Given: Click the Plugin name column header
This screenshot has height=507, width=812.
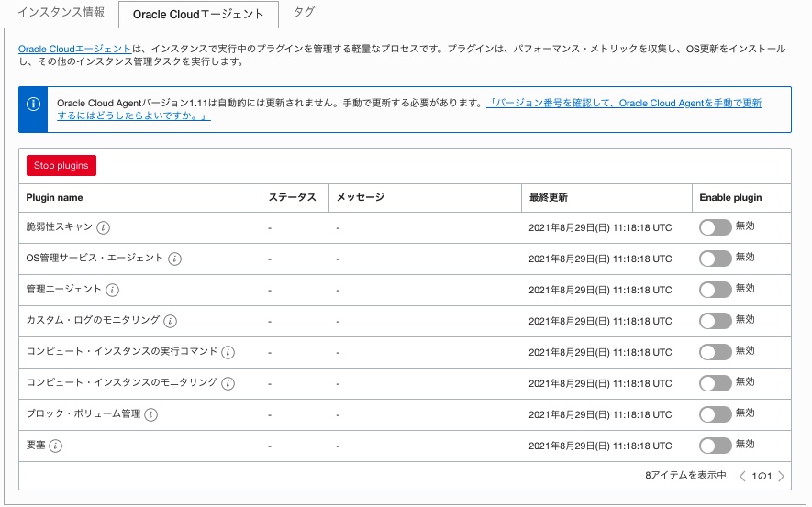Looking at the screenshot, I should click(54, 197).
